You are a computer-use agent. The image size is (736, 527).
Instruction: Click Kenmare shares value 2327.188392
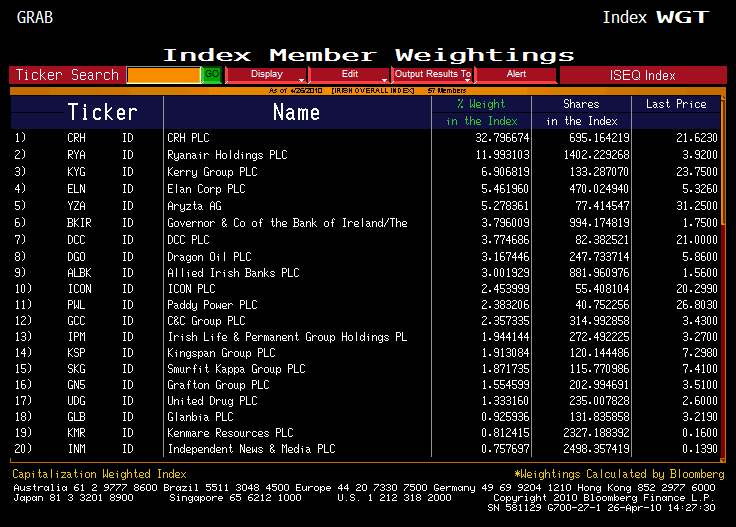596,433
